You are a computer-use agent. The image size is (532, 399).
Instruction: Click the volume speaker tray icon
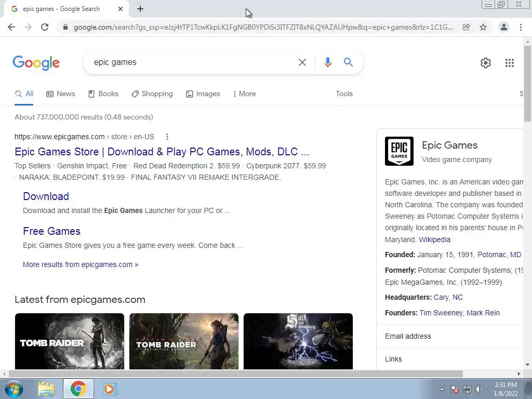(479, 389)
